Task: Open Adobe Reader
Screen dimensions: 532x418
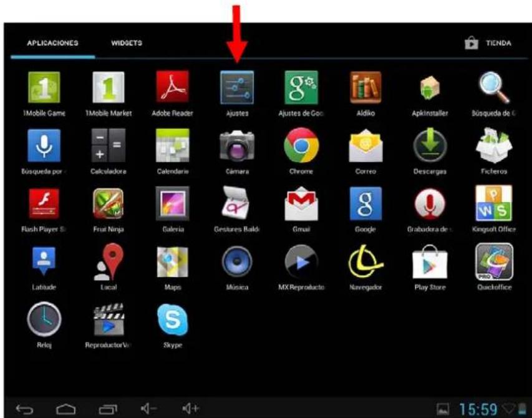Action: (x=172, y=87)
